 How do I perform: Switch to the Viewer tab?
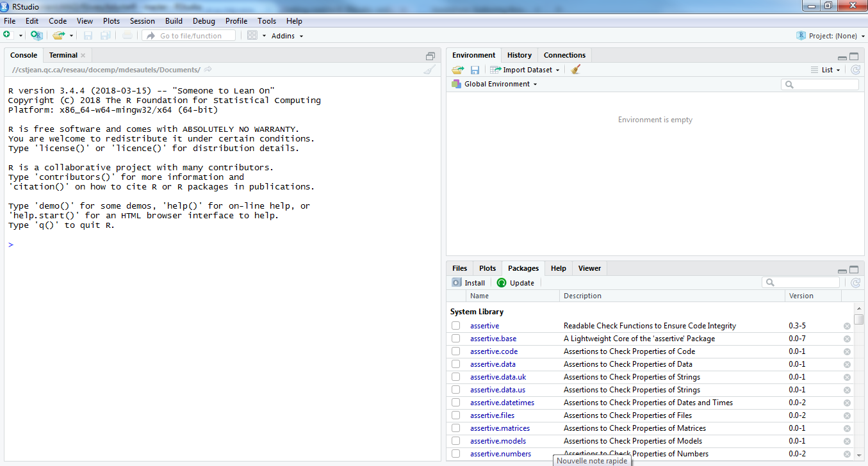pos(589,268)
